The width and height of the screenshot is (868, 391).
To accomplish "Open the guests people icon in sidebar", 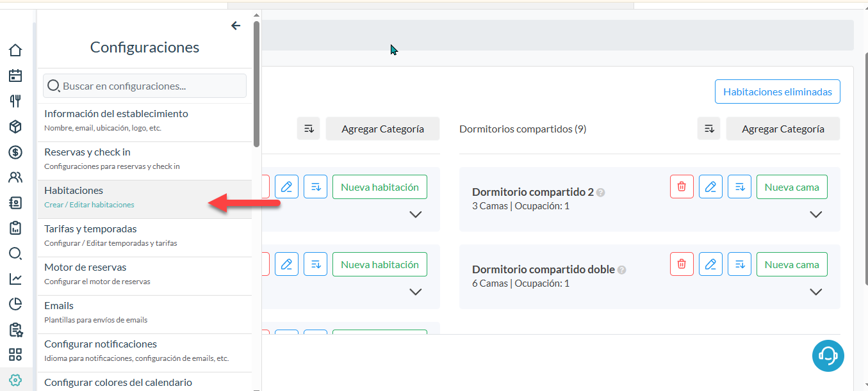I will [15, 177].
